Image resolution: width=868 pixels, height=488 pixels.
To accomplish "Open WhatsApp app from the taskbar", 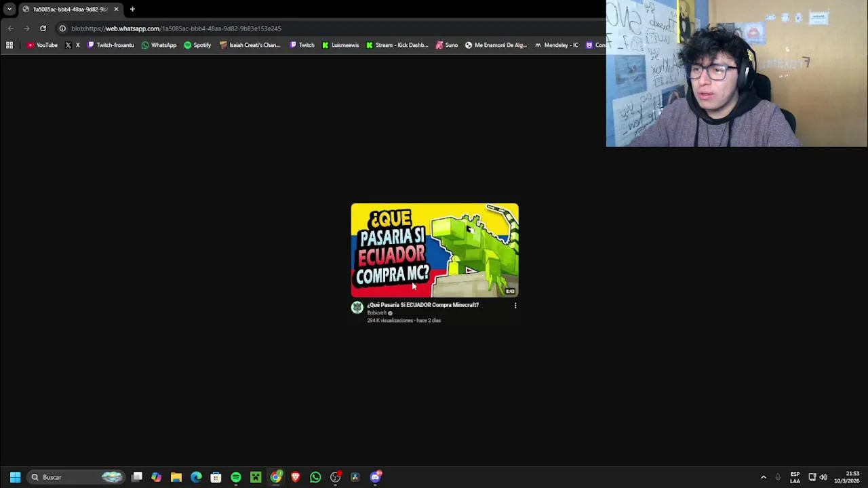I will [315, 477].
